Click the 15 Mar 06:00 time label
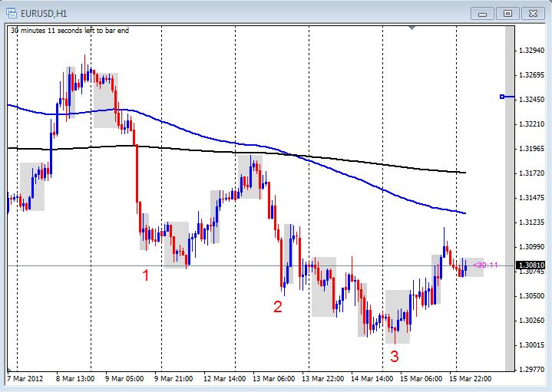The width and height of the screenshot is (552, 392). click(x=421, y=379)
